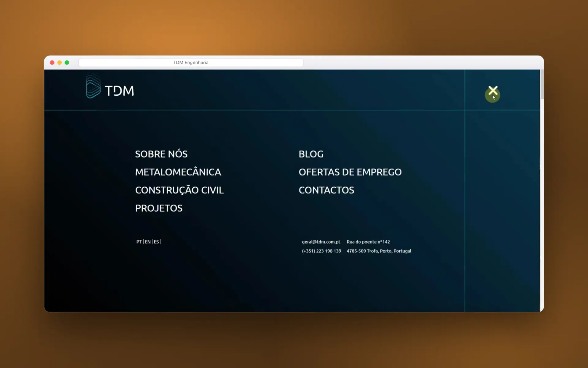The height and width of the screenshot is (368, 588).
Task: Click the text 4785-509 Trofa, Porto, Portugal
Action: point(379,251)
